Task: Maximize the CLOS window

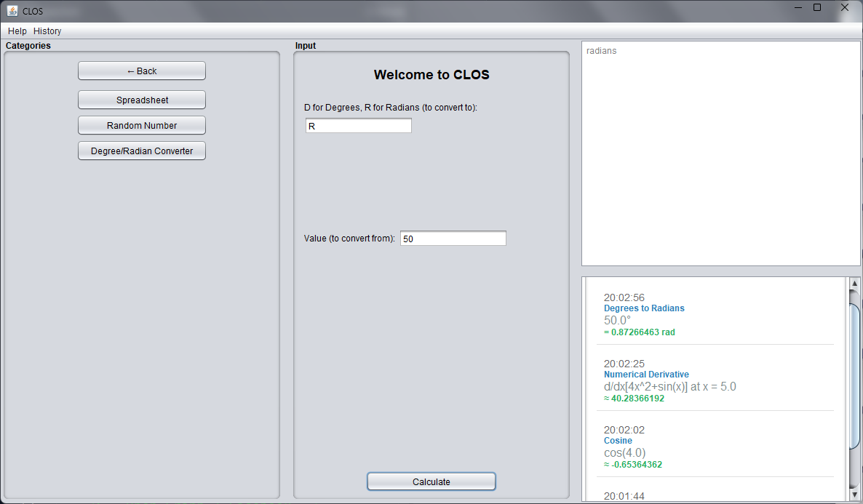Action: (x=817, y=7)
